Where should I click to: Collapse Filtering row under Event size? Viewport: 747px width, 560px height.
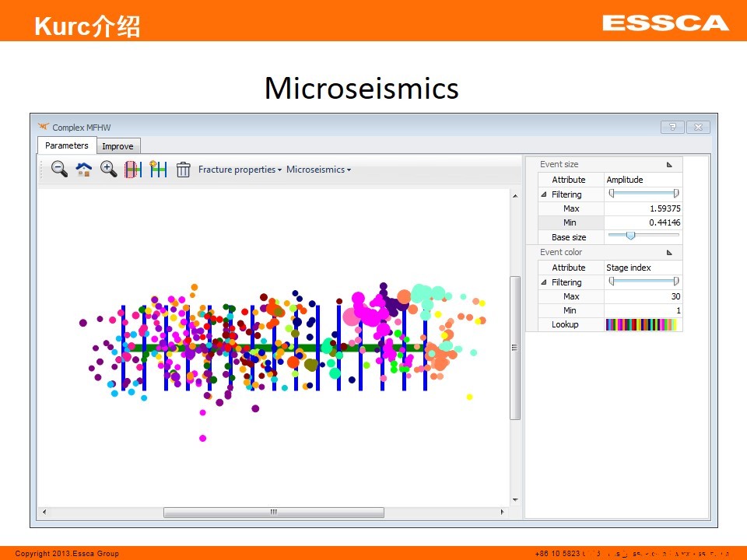pyautogui.click(x=545, y=194)
